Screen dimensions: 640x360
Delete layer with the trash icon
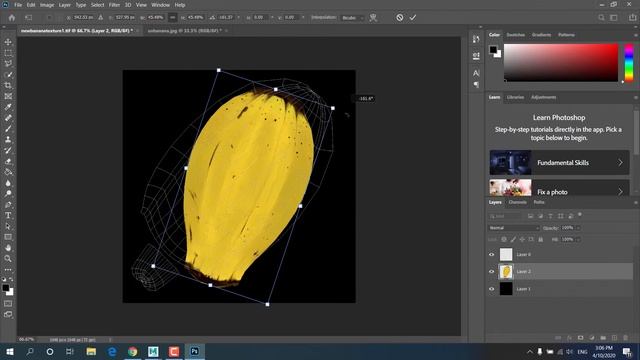pos(625,338)
